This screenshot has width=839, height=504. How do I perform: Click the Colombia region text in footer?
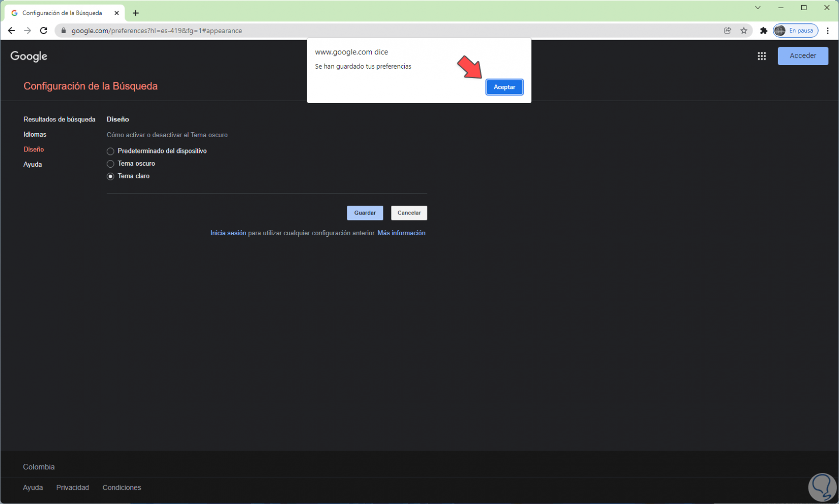point(39,467)
